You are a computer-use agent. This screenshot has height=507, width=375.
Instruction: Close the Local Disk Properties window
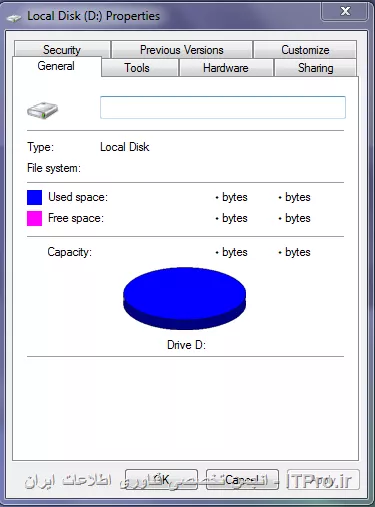click(345, 11)
